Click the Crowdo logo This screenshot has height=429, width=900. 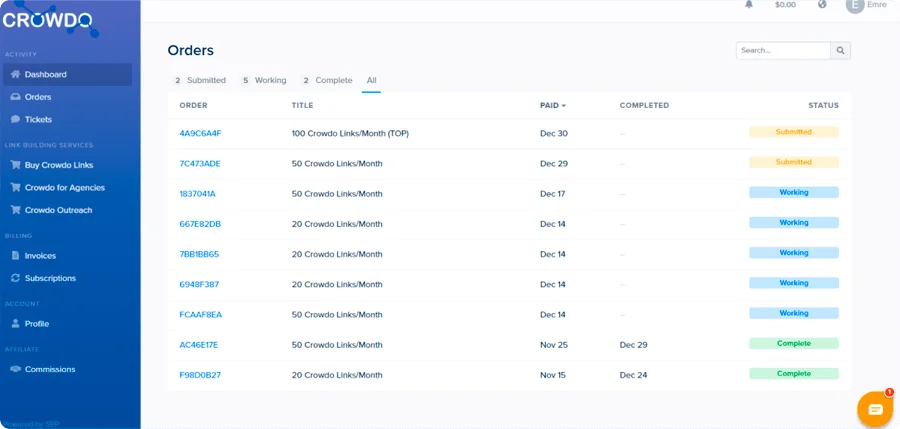[x=48, y=17]
